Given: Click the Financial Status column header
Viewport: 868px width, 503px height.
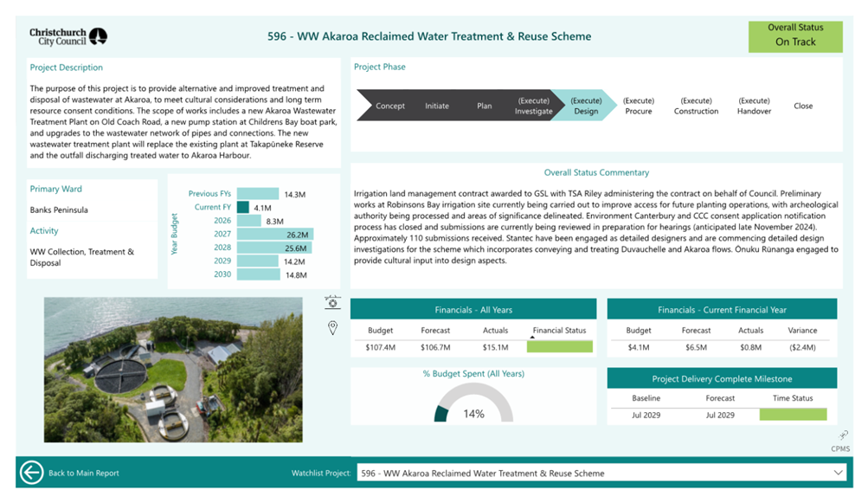Looking at the screenshot, I should coord(559,330).
